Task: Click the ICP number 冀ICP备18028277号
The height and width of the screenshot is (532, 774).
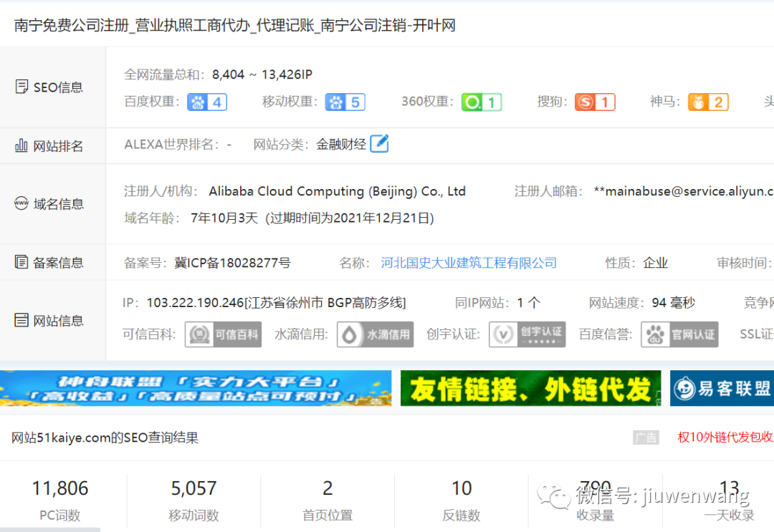Action: pos(232,263)
